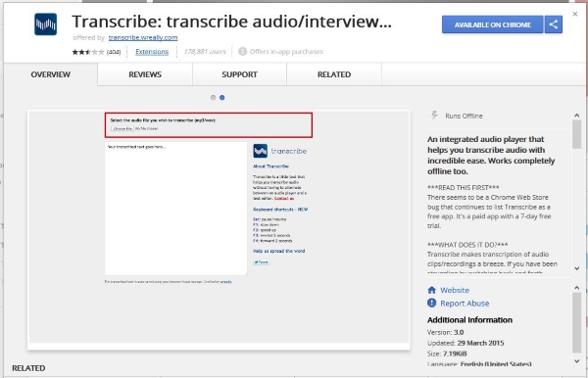Image resolution: width=588 pixels, height=378 pixels.
Task: Click description panel scroll-up arrow
Action: point(577,116)
